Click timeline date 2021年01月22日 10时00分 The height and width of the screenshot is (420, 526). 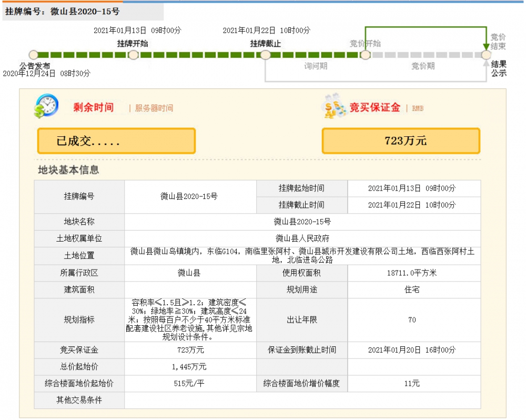[x=267, y=31]
